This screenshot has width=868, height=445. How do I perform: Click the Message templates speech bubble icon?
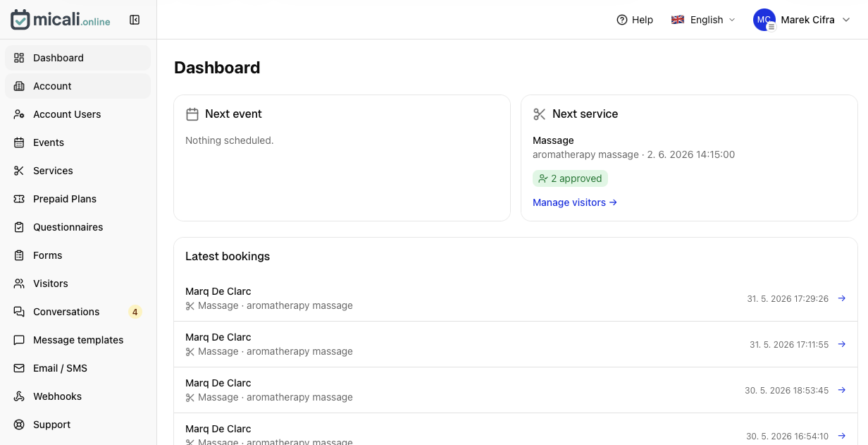point(19,340)
